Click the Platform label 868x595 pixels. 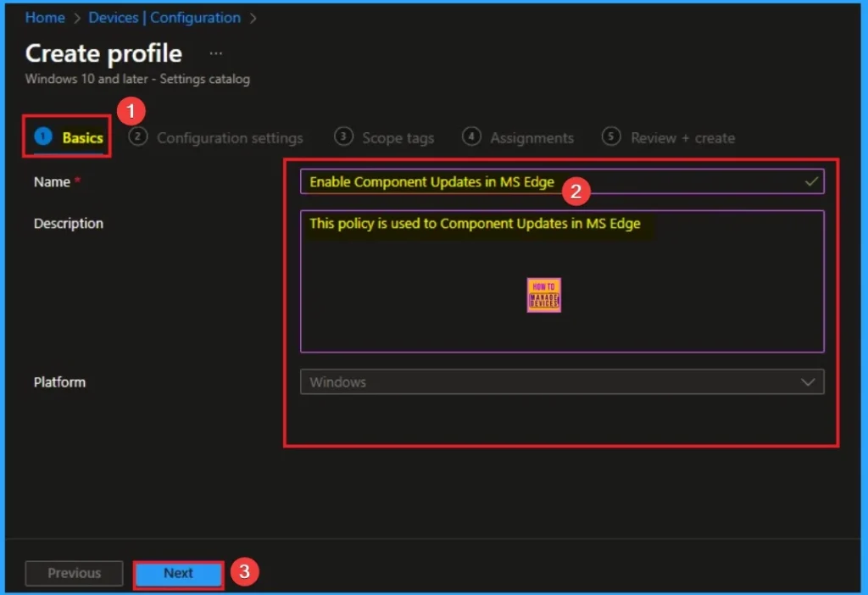click(x=60, y=382)
